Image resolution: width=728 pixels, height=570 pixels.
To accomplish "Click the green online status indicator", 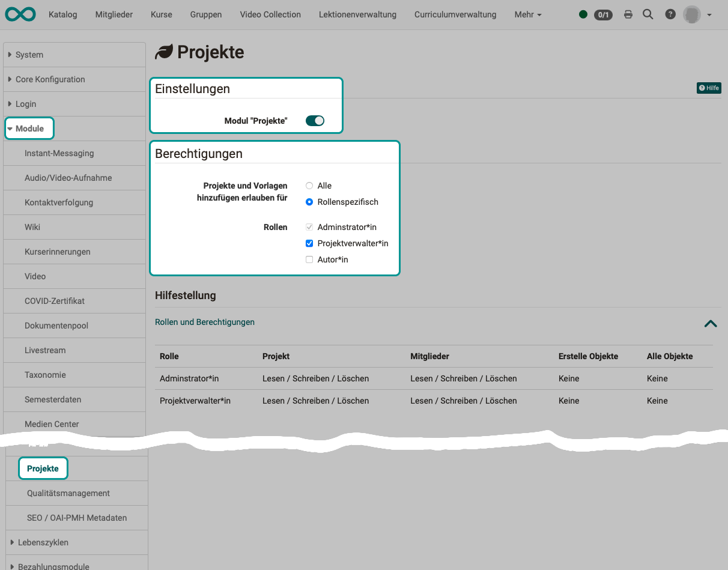I will click(583, 14).
